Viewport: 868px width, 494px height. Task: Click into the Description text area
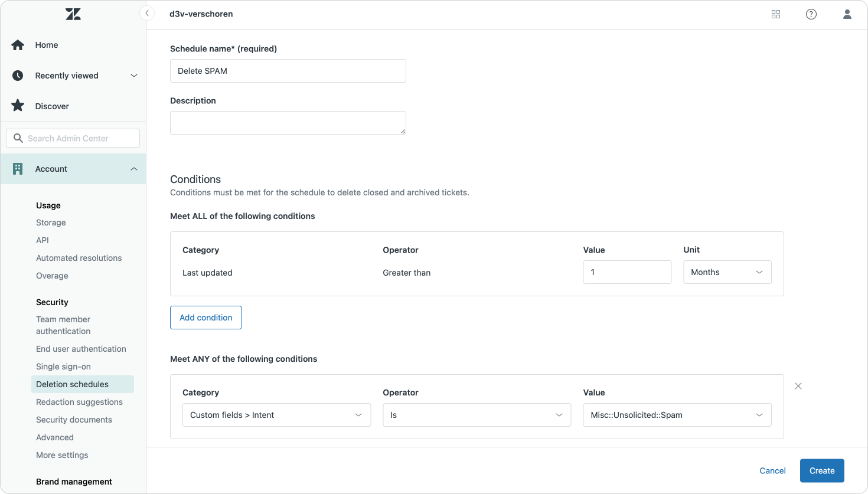tap(288, 123)
